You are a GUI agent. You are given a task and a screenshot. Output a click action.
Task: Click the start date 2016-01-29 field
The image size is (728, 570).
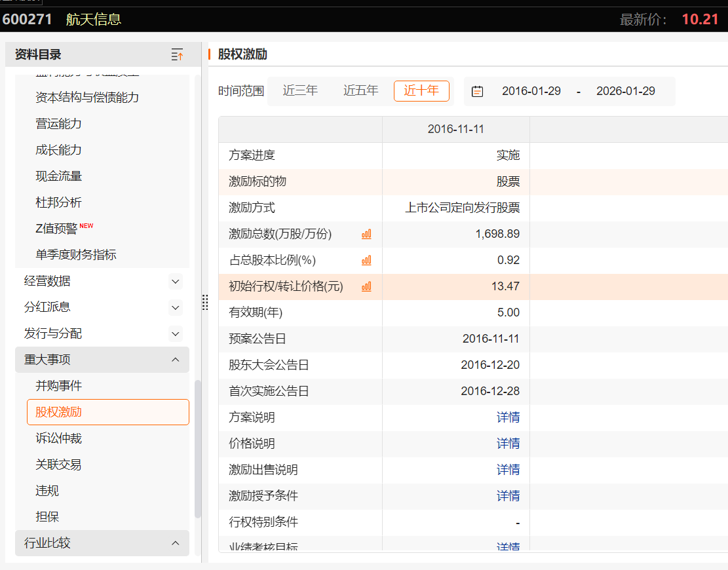(531, 91)
